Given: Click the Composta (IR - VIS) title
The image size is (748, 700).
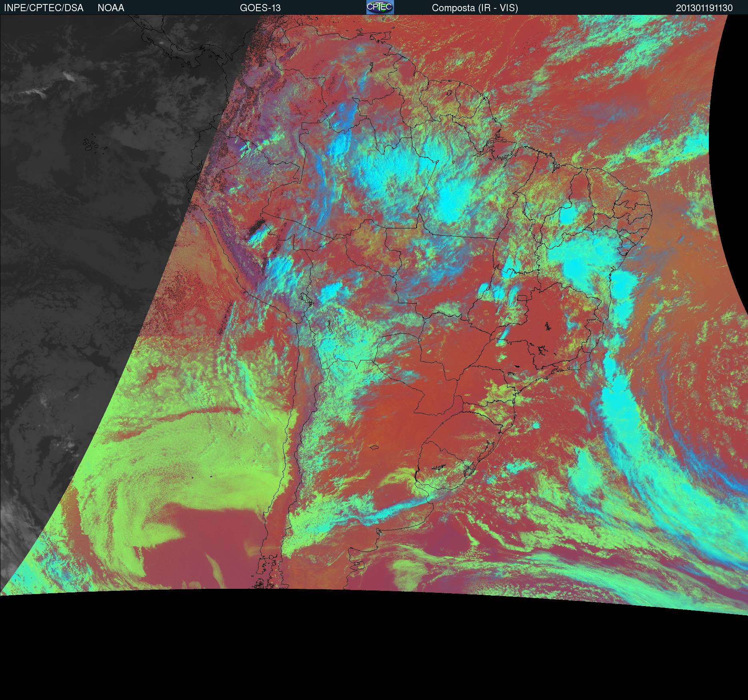Looking at the screenshot, I should [475, 8].
